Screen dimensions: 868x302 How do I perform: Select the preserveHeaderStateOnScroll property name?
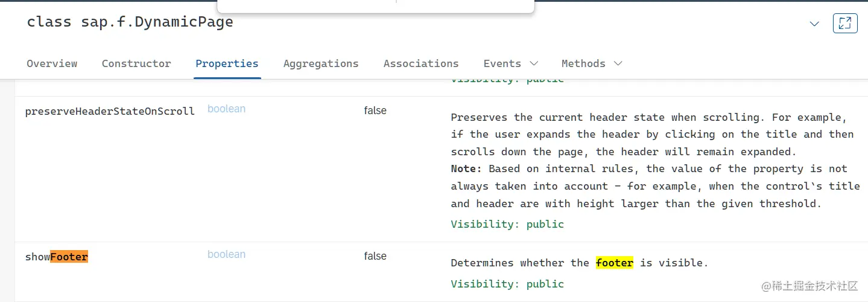(110, 111)
